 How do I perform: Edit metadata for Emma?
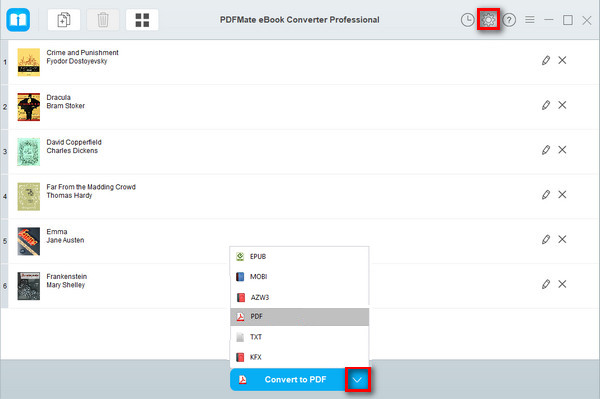546,239
